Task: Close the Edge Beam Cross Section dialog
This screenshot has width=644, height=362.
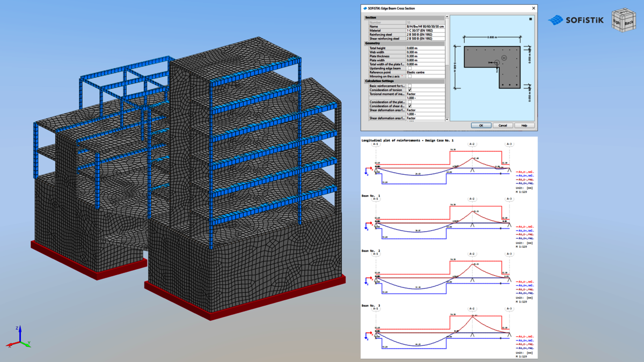Action: coord(533,9)
